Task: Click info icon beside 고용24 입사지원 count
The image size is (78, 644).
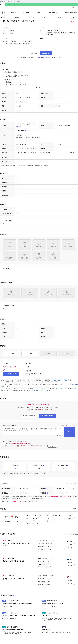Action: click(x=68, y=465)
